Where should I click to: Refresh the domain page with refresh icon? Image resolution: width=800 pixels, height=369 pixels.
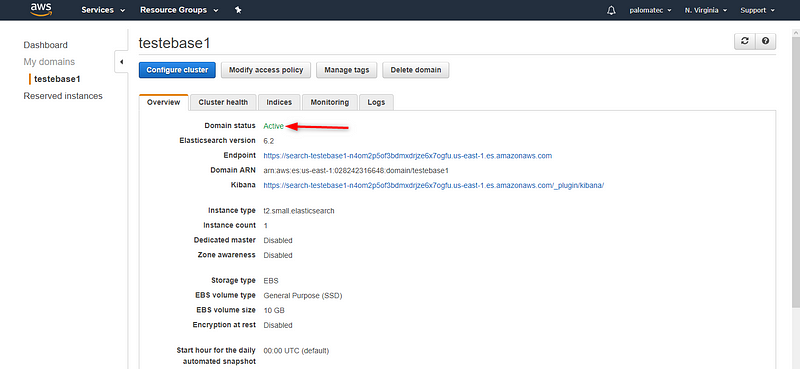tap(744, 42)
